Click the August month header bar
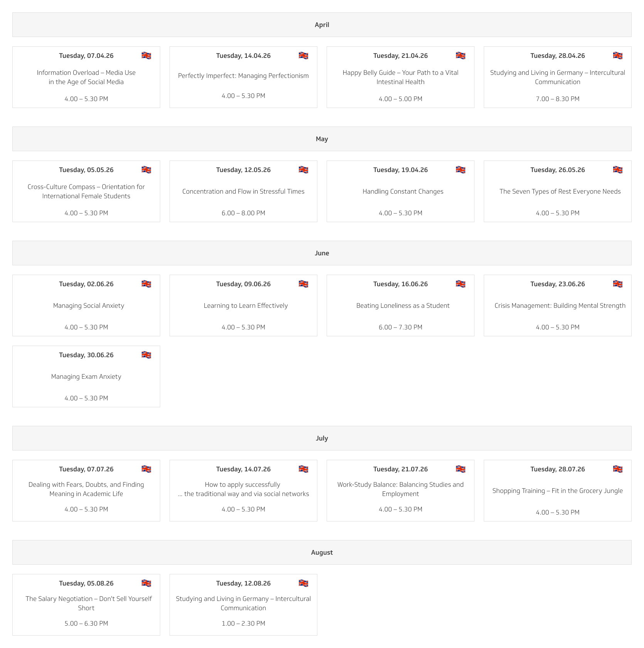The image size is (644, 648). point(322,552)
